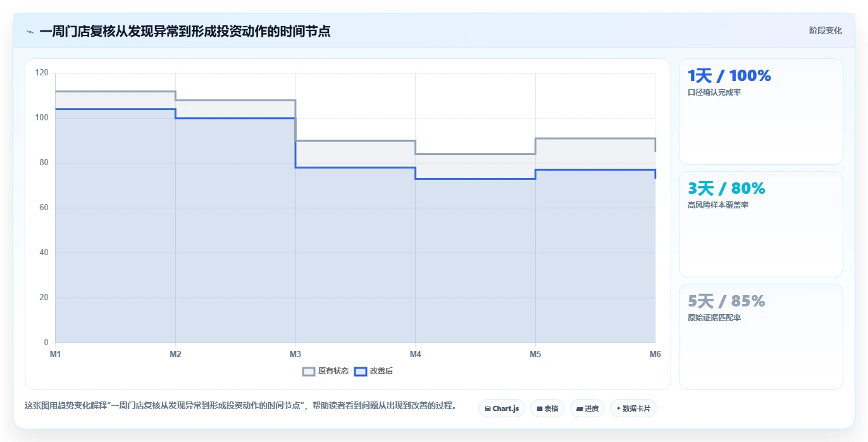Open the 3天 / 80% metric card
This screenshot has width=868, height=442.
(760, 224)
